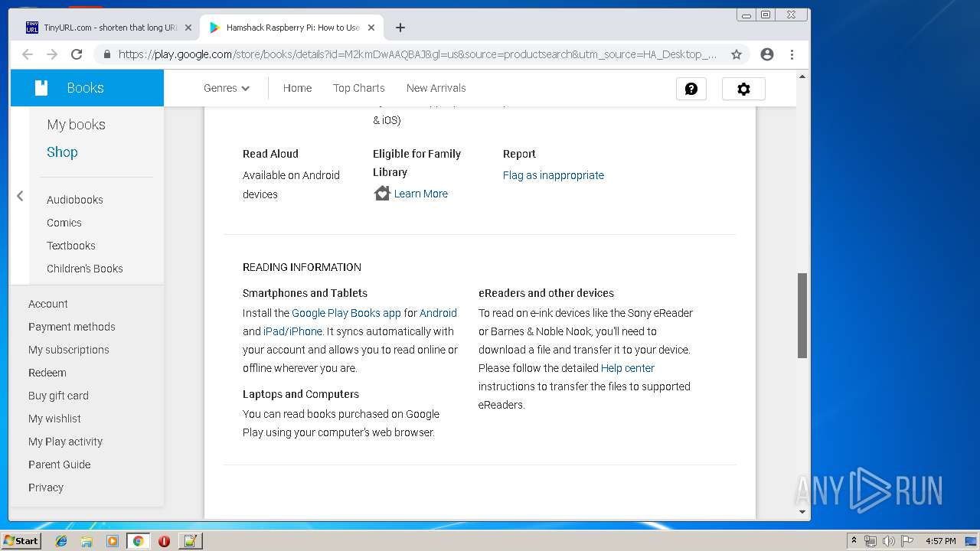The width and height of the screenshot is (980, 551).
Task: Launch the media player taskbar icon
Action: pos(113,541)
